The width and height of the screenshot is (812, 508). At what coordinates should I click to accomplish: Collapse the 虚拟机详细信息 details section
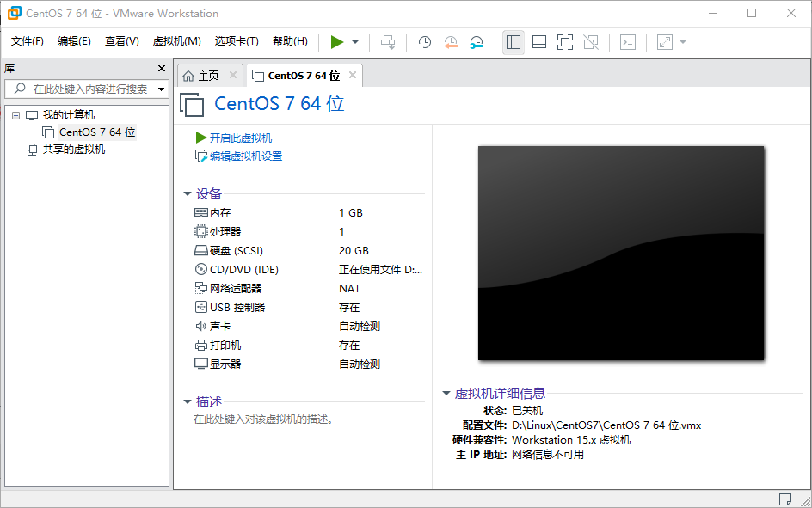pyautogui.click(x=446, y=393)
